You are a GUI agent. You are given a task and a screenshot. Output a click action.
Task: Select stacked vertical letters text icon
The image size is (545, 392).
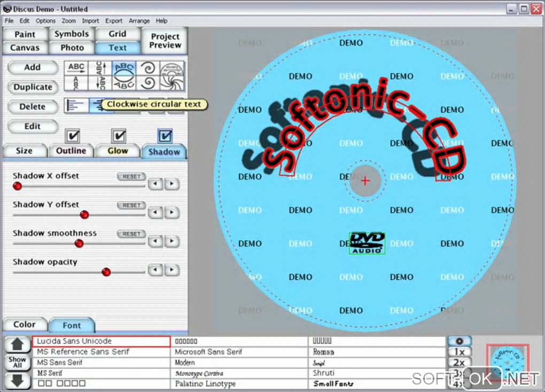coord(76,83)
